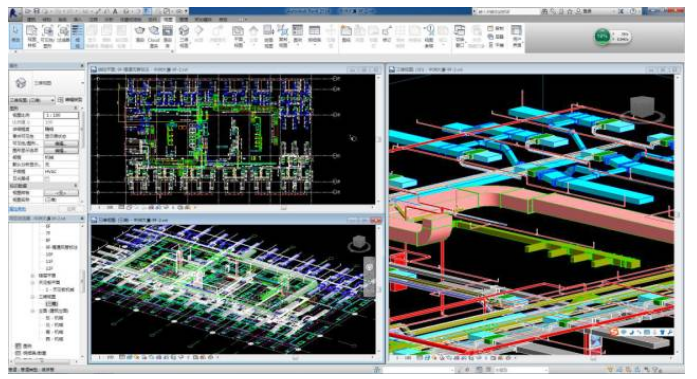Select the Modify arrow tool in ribbon
This screenshot has height=379, width=697.
coord(16,35)
